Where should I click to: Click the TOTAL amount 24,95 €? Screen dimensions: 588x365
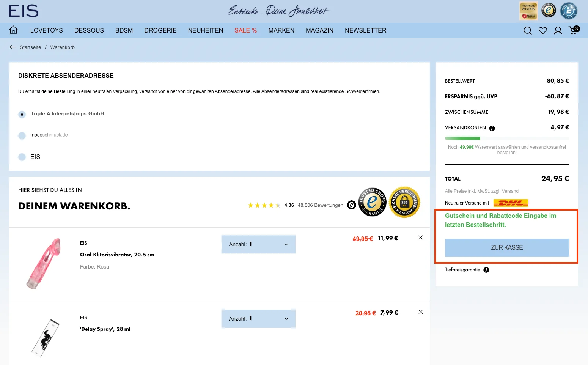pyautogui.click(x=555, y=179)
